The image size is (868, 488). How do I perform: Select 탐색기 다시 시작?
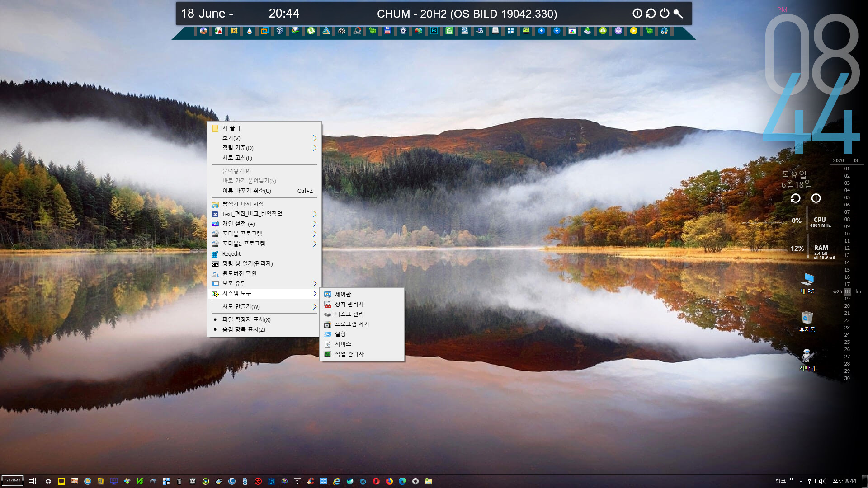[264, 204]
